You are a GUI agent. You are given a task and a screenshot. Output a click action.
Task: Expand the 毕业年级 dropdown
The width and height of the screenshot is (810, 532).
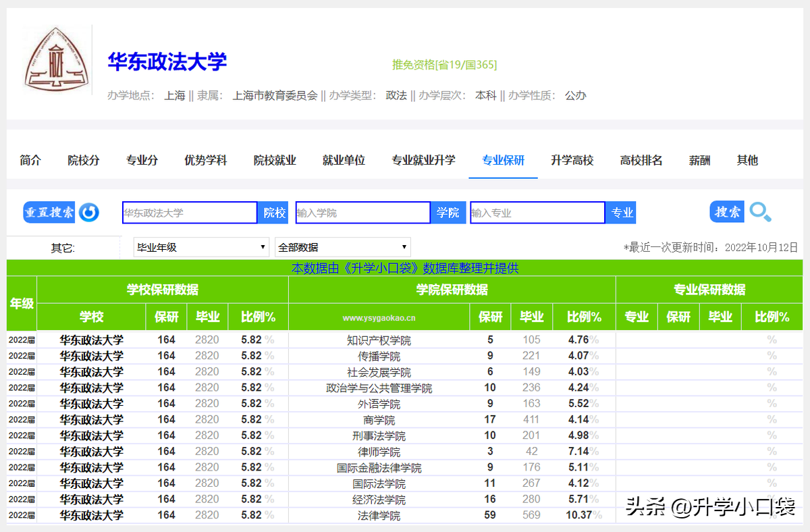pyautogui.click(x=202, y=247)
